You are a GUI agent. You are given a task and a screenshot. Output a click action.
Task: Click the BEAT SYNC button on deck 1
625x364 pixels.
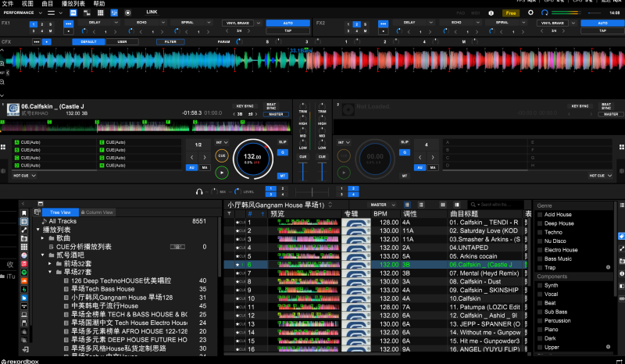pos(271,106)
